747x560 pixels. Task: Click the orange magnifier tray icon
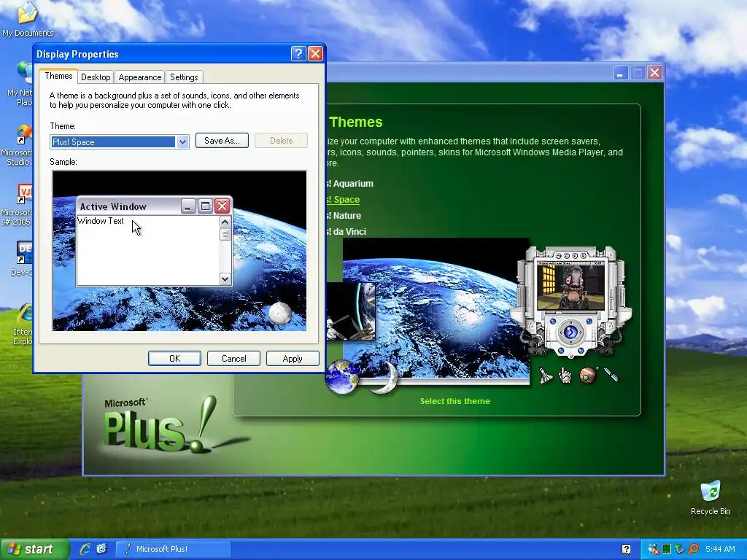pos(693,549)
